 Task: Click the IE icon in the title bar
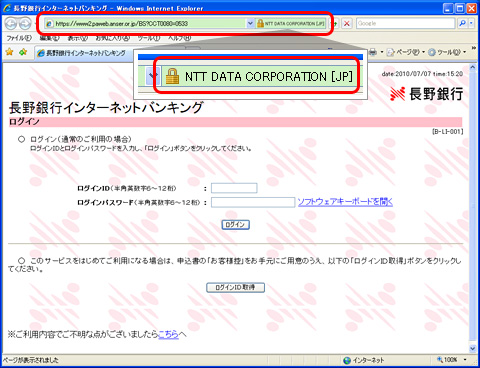[x=7, y=8]
